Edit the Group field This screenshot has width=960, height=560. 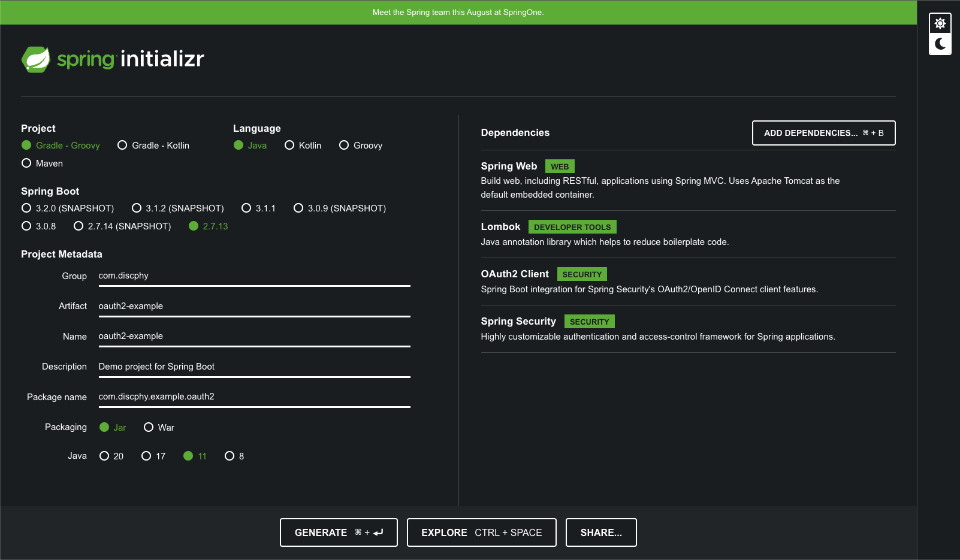254,276
